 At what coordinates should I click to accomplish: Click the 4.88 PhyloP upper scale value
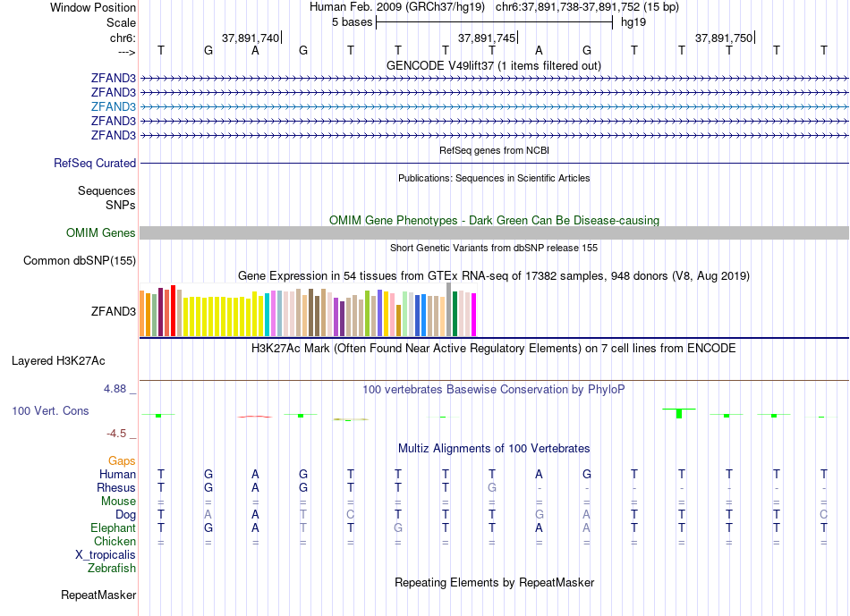tap(115, 389)
